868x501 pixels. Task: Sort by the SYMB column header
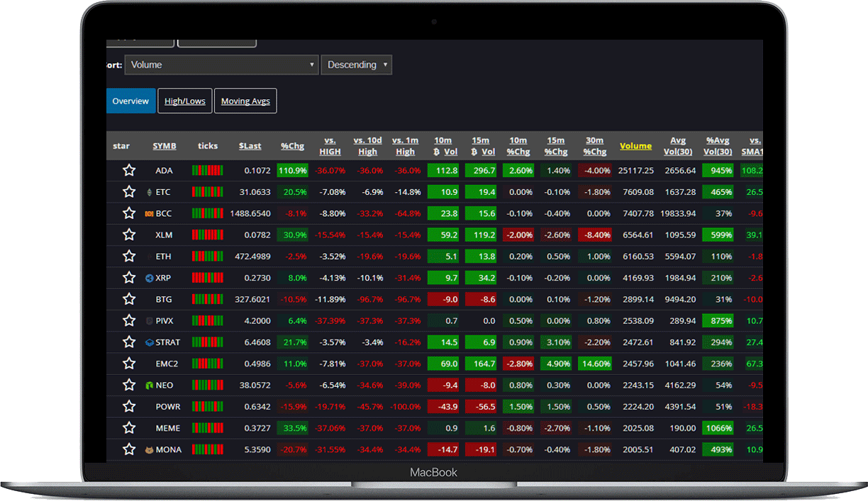pos(165,146)
